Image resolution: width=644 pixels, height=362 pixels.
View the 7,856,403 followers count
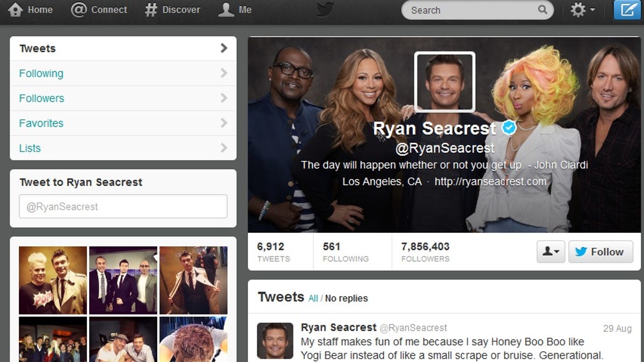tap(425, 252)
